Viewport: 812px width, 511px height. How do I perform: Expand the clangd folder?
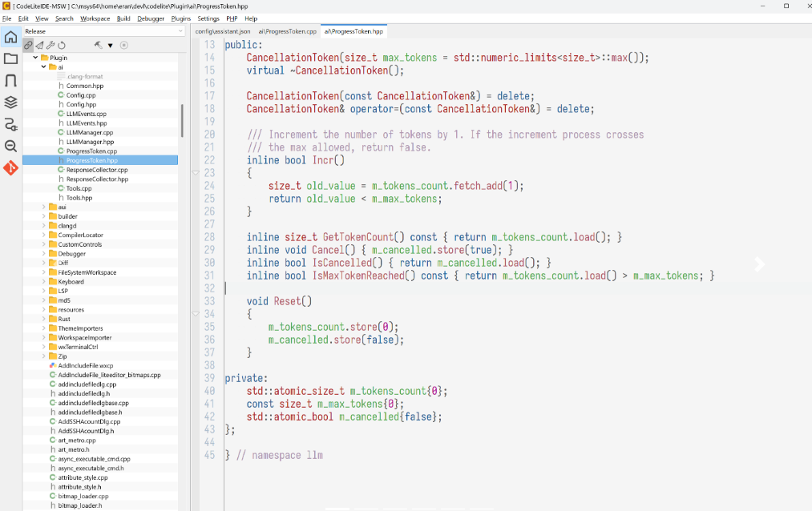click(43, 226)
